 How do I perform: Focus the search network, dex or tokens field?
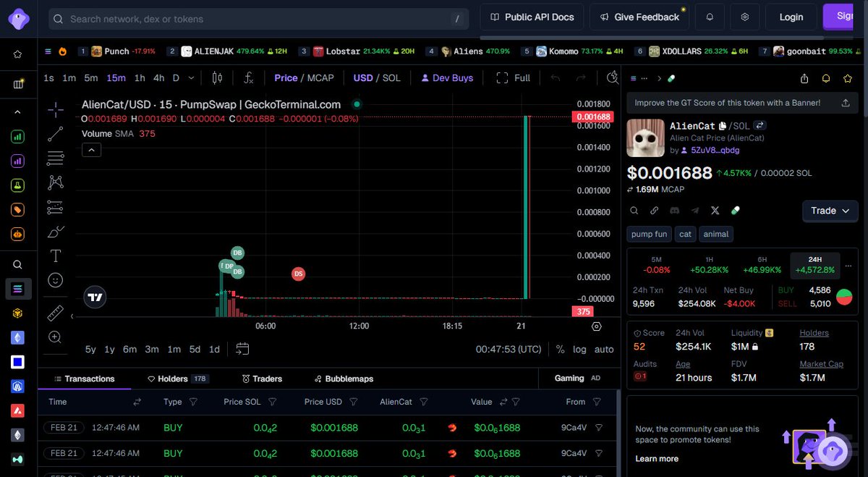click(x=259, y=19)
